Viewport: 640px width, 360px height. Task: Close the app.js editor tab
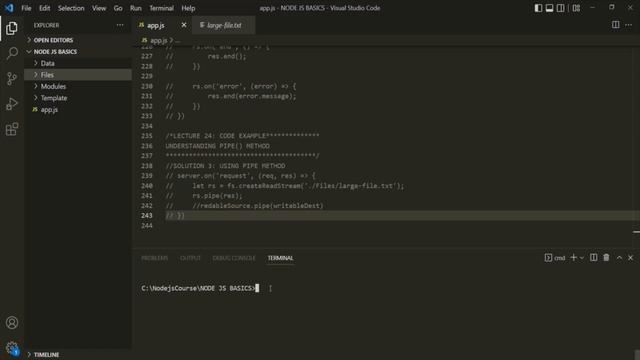tap(184, 25)
